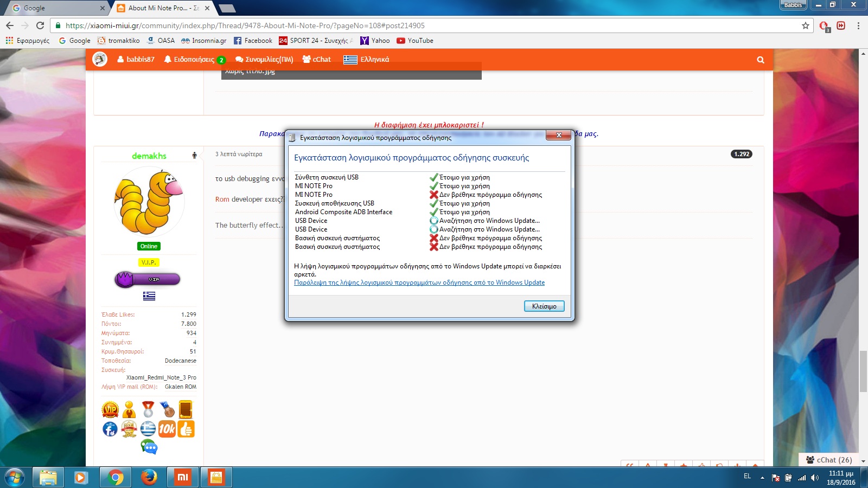Open the OASA bookmark
This screenshot has width=868, height=488.
click(x=161, y=41)
